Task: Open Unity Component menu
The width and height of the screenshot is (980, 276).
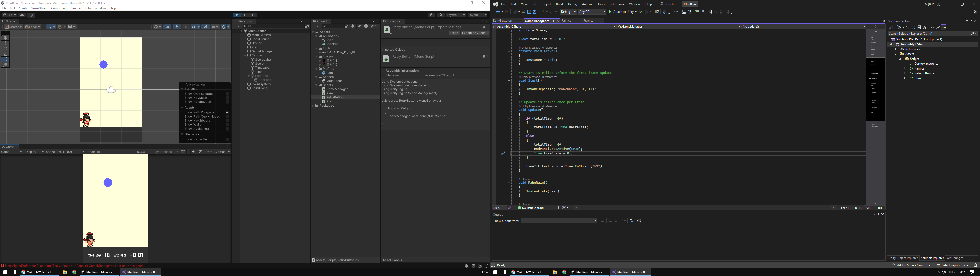Action: 59,8
